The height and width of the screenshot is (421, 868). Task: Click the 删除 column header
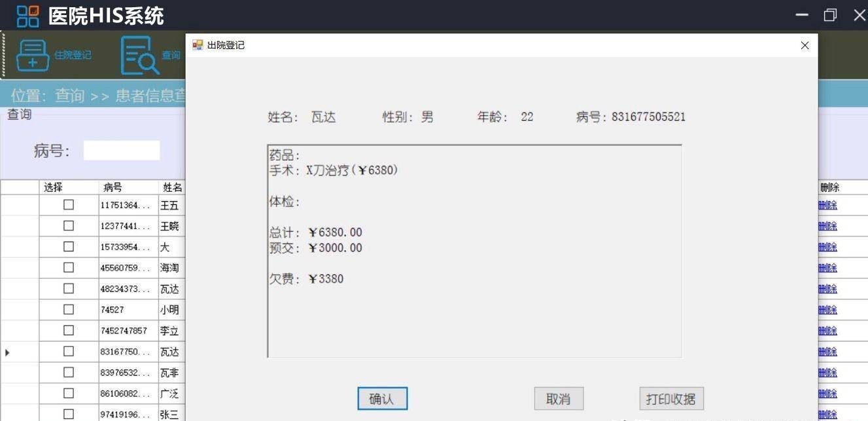[x=842, y=187]
